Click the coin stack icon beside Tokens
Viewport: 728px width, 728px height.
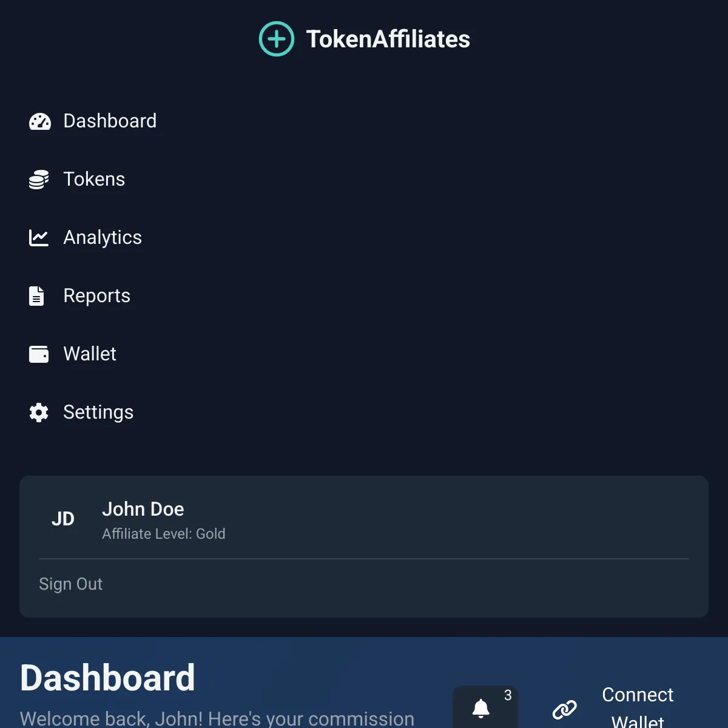38,179
